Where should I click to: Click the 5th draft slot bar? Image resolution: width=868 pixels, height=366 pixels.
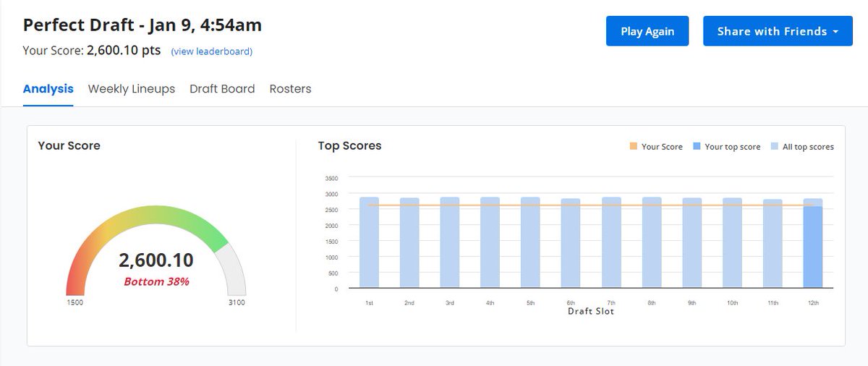tap(530, 242)
